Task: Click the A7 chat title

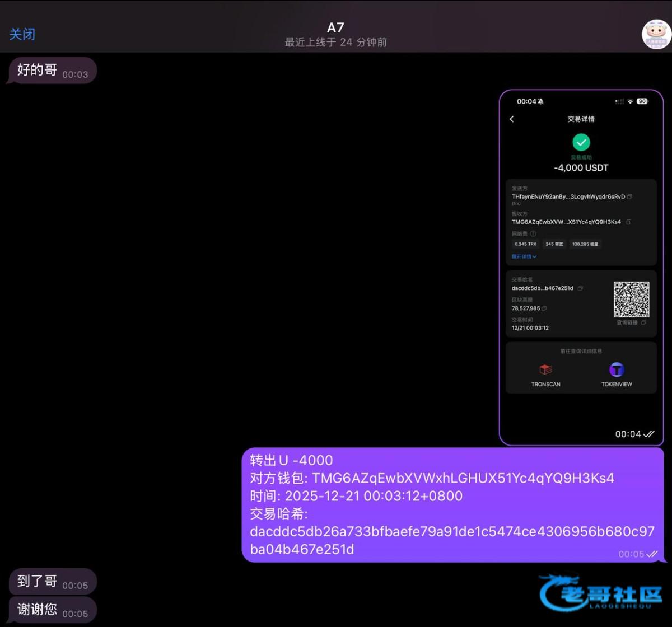Action: [335, 28]
